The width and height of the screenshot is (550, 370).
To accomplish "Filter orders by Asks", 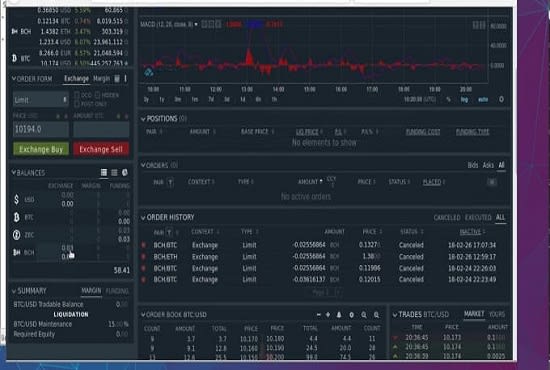I will point(488,165).
